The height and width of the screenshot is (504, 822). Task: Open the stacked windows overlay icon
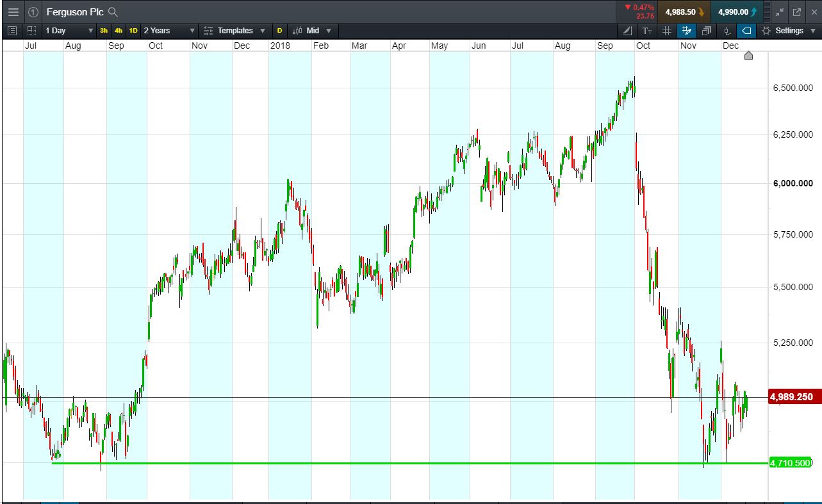coord(707,30)
